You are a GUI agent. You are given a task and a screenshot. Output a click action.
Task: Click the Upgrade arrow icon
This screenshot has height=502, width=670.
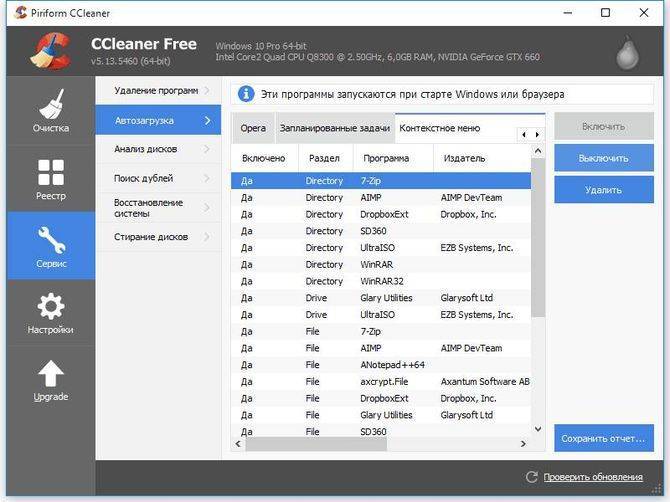[51, 373]
